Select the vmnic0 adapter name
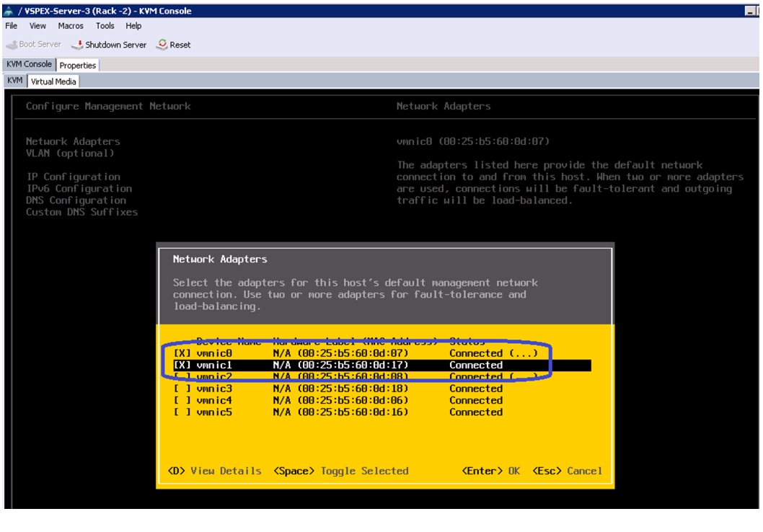 pos(214,353)
